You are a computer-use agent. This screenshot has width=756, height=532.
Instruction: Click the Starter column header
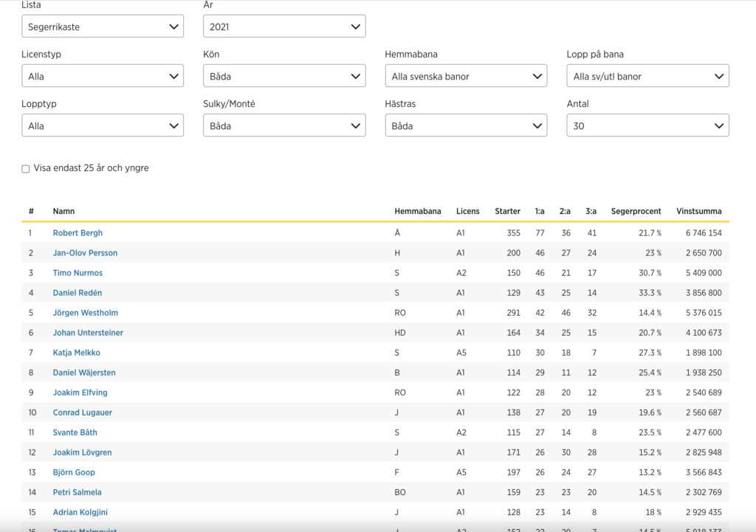click(507, 211)
